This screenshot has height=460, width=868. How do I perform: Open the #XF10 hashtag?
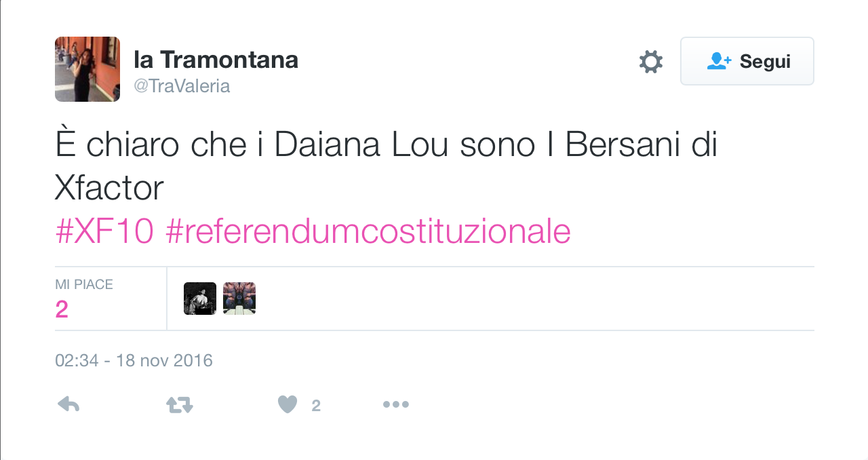pyautogui.click(x=104, y=232)
